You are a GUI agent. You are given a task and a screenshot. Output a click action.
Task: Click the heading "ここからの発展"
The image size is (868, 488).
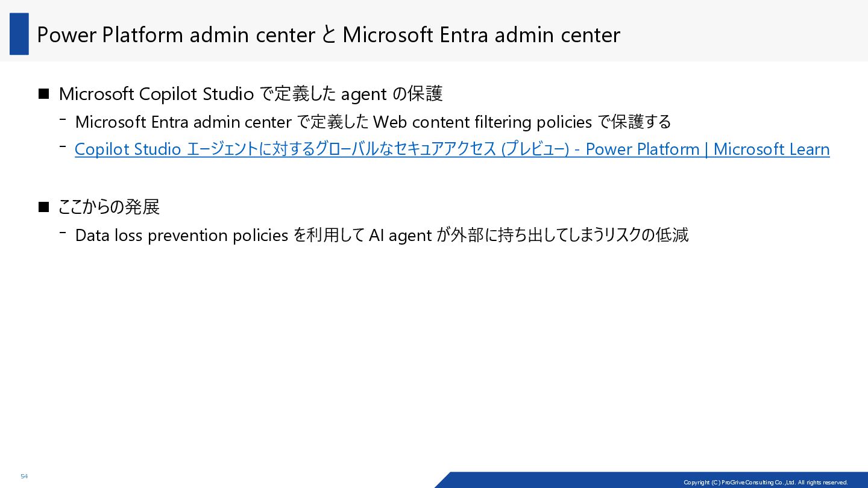pos(108,207)
